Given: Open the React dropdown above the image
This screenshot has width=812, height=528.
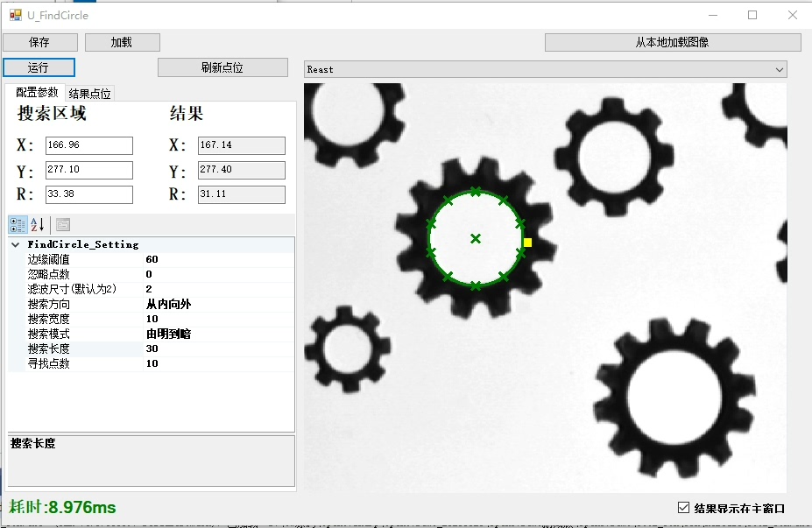Looking at the screenshot, I should point(546,69).
